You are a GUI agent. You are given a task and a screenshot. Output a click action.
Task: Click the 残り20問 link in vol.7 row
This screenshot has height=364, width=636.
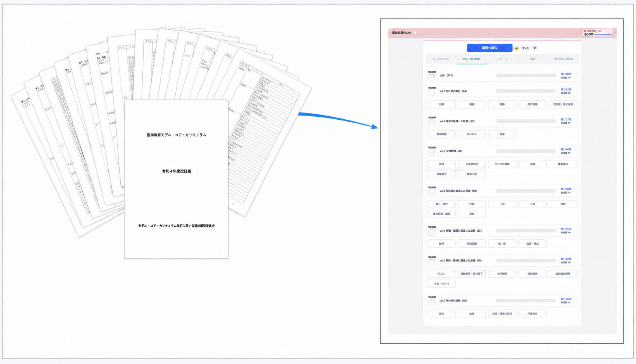[566, 299]
